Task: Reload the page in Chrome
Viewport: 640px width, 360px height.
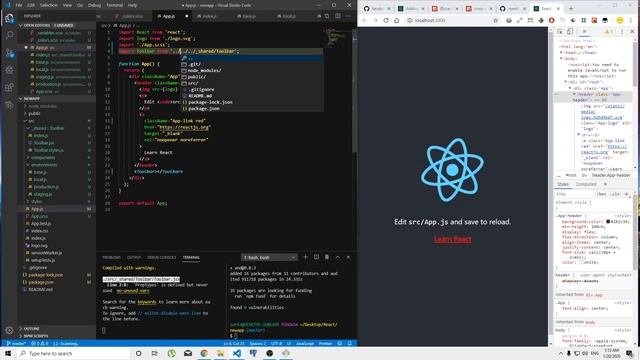Action: [386, 20]
